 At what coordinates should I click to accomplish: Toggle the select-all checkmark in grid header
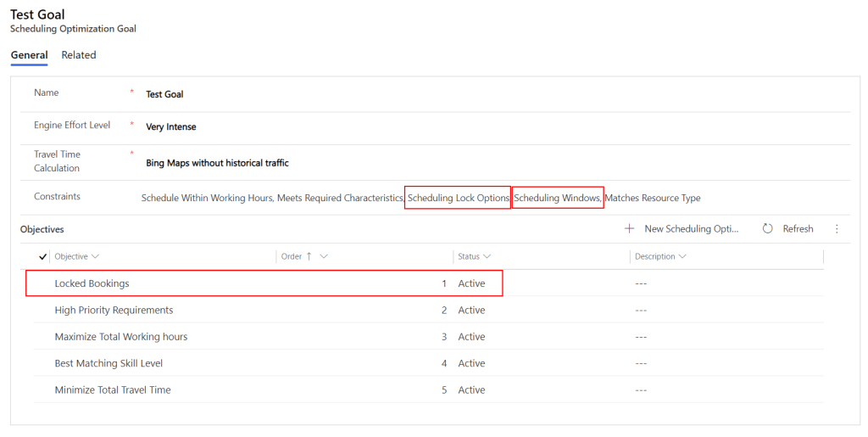point(43,256)
